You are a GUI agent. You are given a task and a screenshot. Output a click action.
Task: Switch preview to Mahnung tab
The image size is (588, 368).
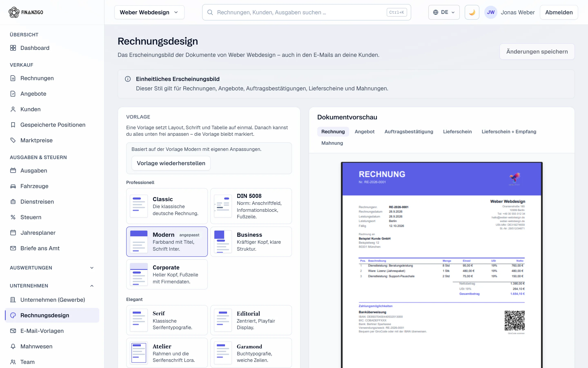[332, 143]
